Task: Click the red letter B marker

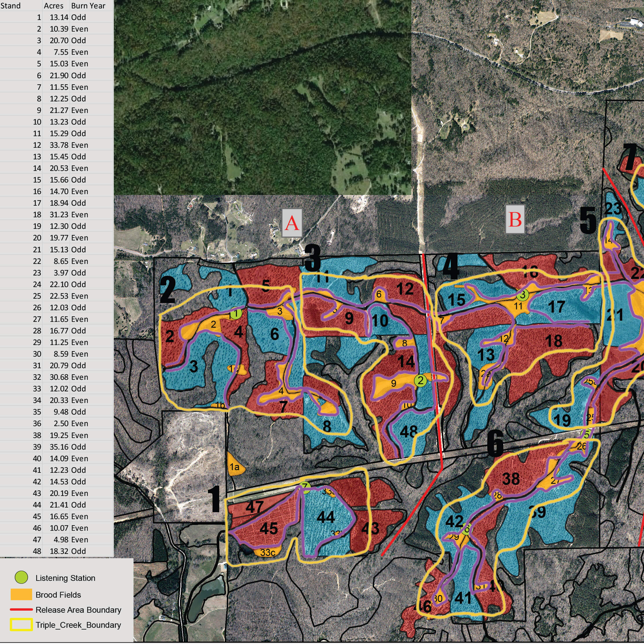Action: pos(515,219)
